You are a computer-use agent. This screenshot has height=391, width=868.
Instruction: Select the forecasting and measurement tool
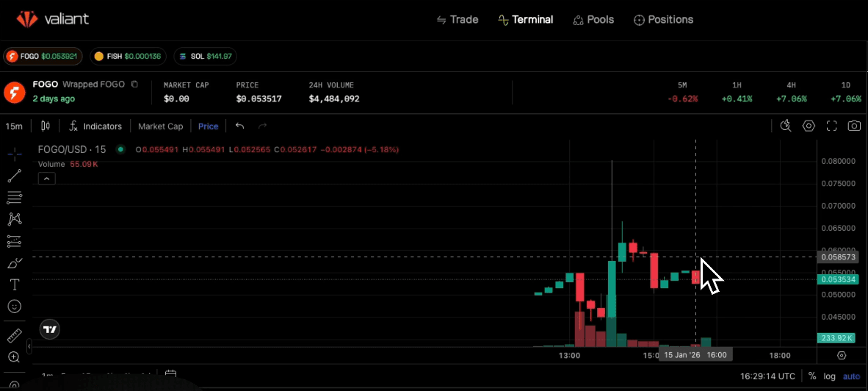click(x=15, y=241)
